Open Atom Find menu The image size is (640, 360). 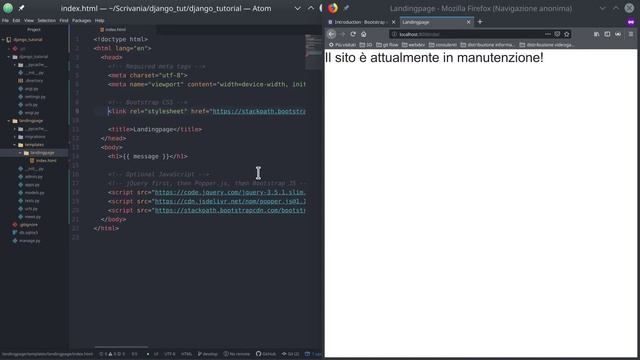pyautogui.click(x=64, y=20)
